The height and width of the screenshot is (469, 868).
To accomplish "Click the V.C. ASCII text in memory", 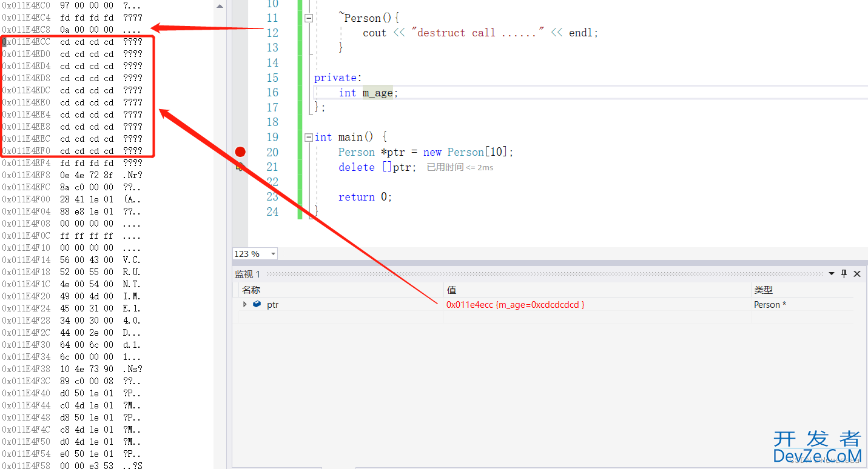I will 132,260.
